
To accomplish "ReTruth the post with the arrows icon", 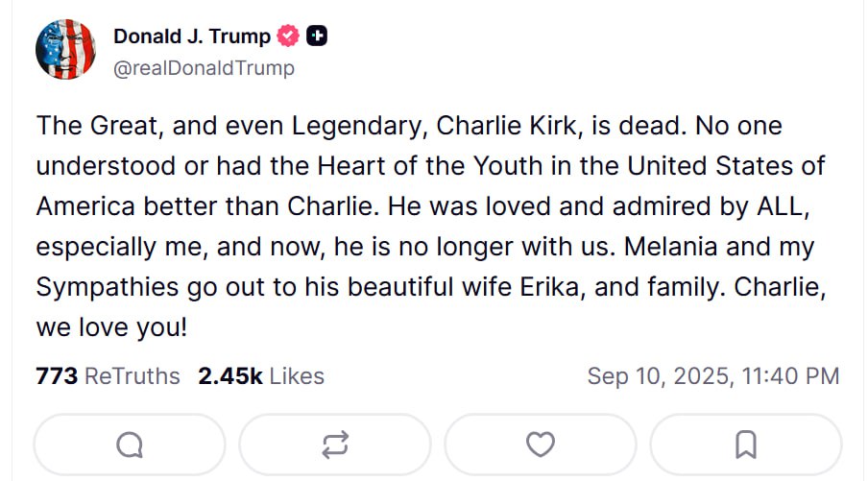I will 335,445.
